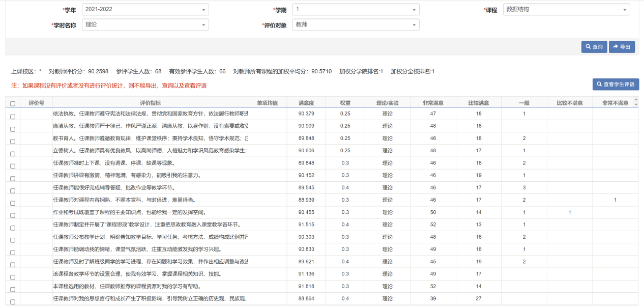Click the red 注 warning note
This screenshot has height=307, width=644.
click(109, 86)
